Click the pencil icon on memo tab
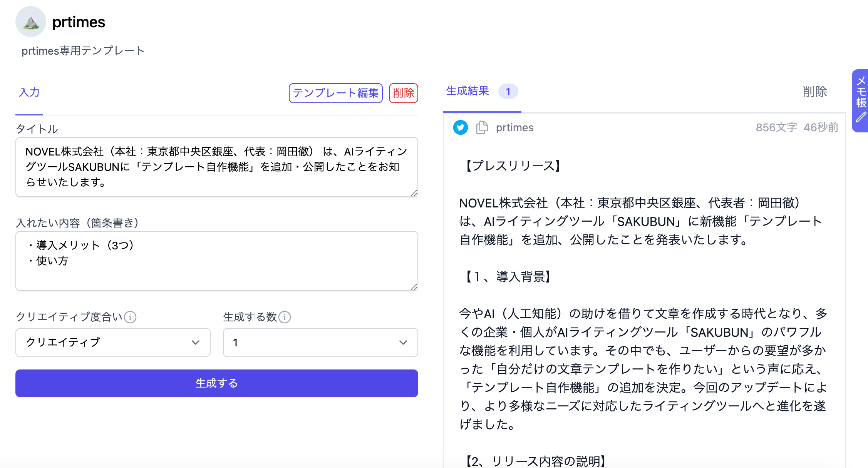Image resolution: width=868 pixels, height=468 pixels. tap(861, 117)
